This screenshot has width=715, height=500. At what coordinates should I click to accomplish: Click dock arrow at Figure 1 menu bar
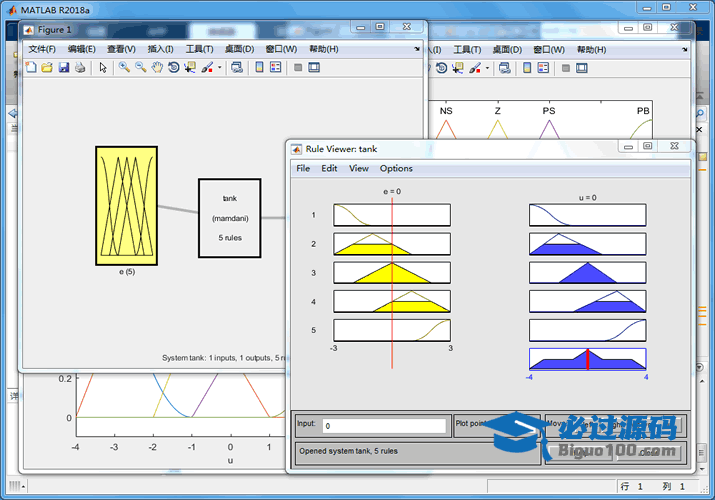pyautogui.click(x=417, y=49)
